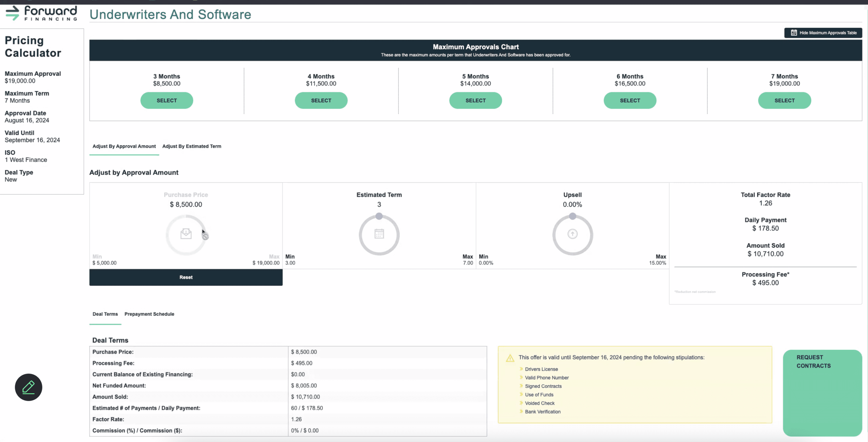Switch to Adjust By Approval Amount tab
The image size is (868, 442).
coord(124,146)
